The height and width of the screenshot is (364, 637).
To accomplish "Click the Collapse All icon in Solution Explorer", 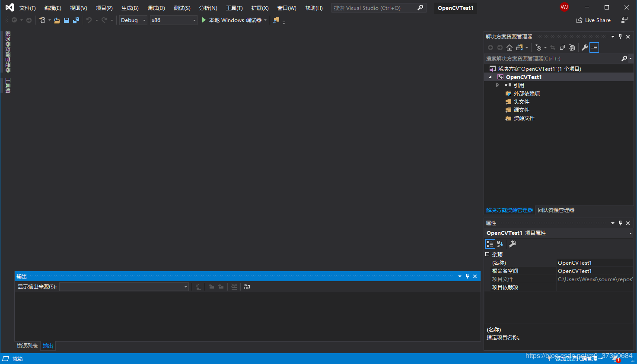I will (x=562, y=47).
